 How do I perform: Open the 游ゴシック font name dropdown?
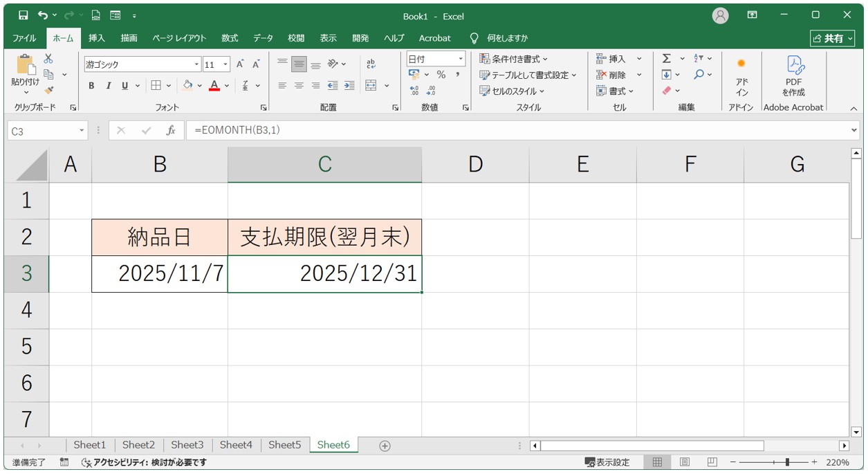(196, 63)
